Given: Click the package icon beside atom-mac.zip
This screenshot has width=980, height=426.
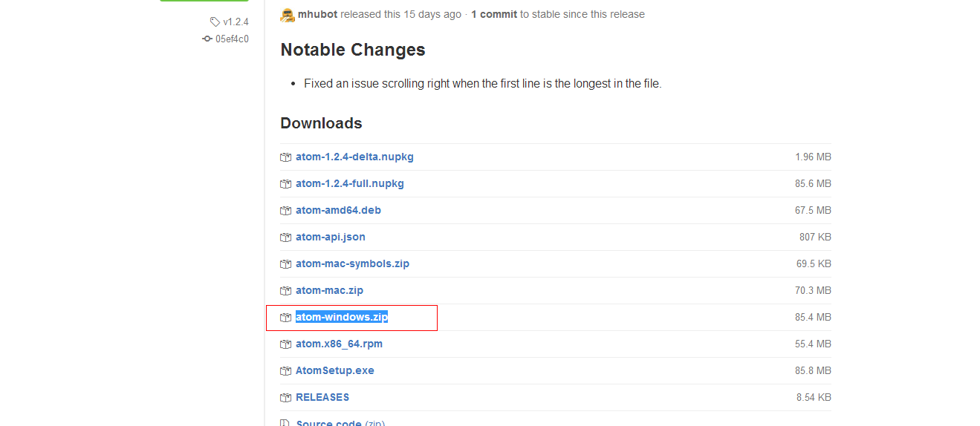Looking at the screenshot, I should coord(286,291).
